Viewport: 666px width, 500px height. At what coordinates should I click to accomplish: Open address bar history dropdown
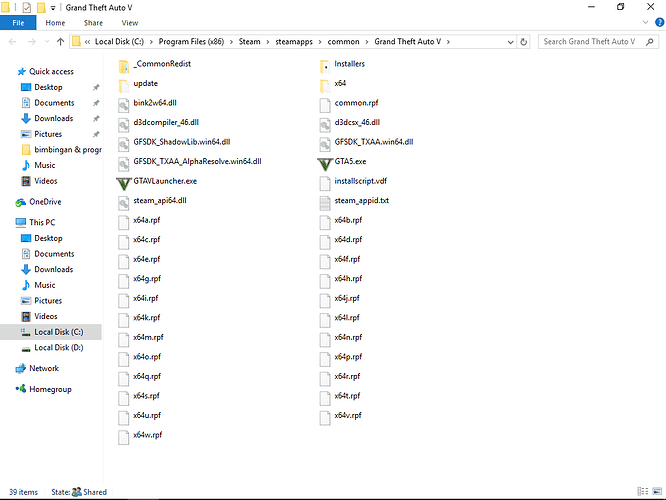(x=511, y=42)
